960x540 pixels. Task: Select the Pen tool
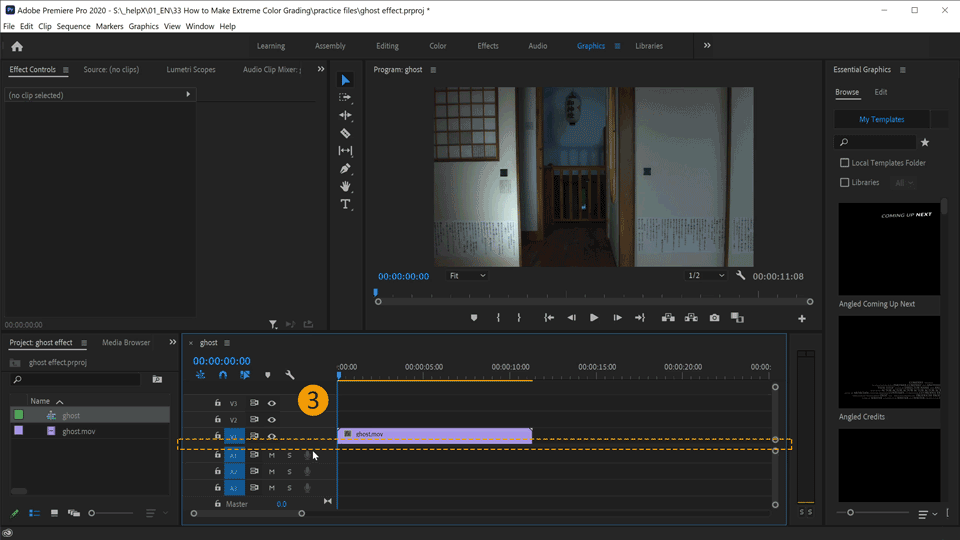345,168
